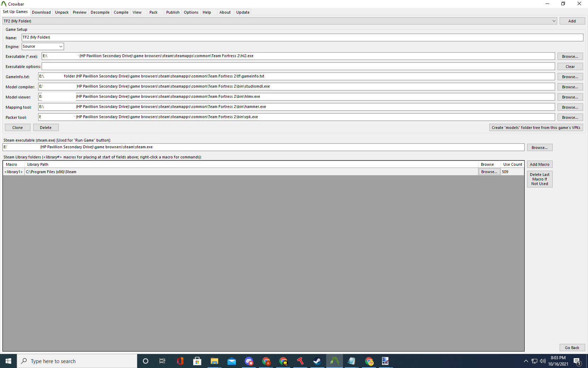Create models folder tree from game's VPKs

point(536,128)
